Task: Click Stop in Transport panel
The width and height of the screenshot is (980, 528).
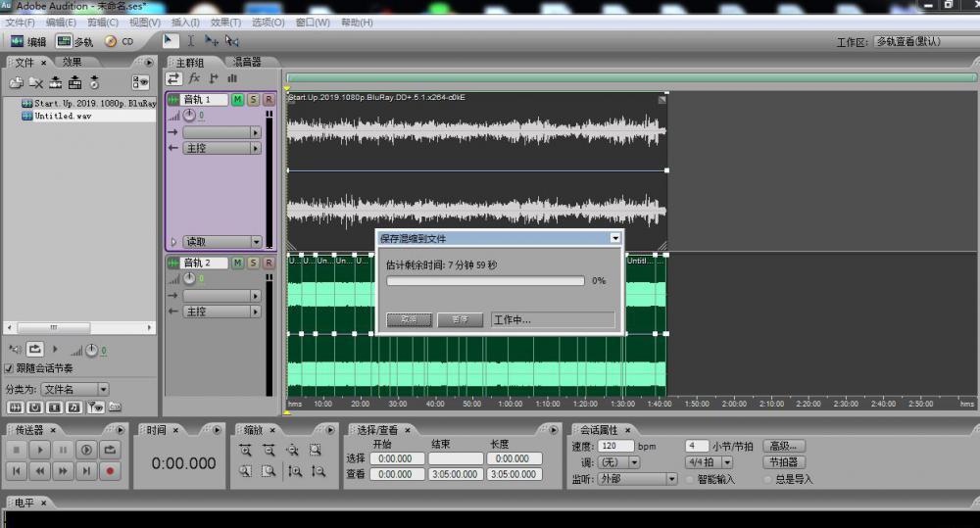Action: [x=17, y=450]
